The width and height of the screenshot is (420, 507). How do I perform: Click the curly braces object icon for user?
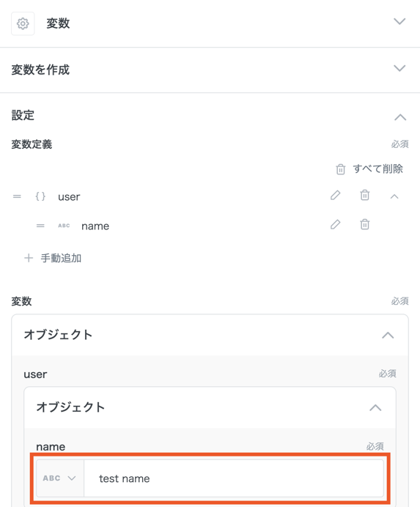tap(40, 196)
